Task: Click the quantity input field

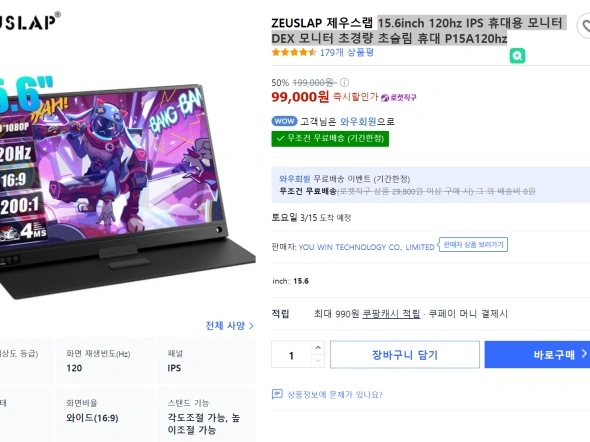Action: (x=292, y=354)
